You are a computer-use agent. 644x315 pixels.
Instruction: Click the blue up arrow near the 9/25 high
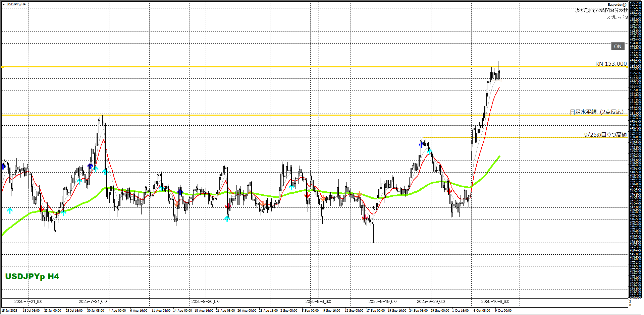point(421,145)
